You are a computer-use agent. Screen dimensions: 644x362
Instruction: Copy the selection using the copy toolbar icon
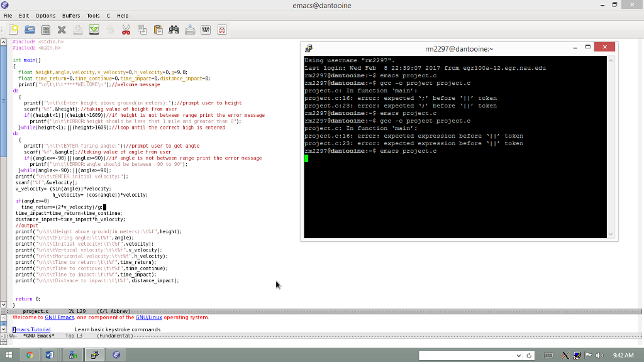[142, 29]
